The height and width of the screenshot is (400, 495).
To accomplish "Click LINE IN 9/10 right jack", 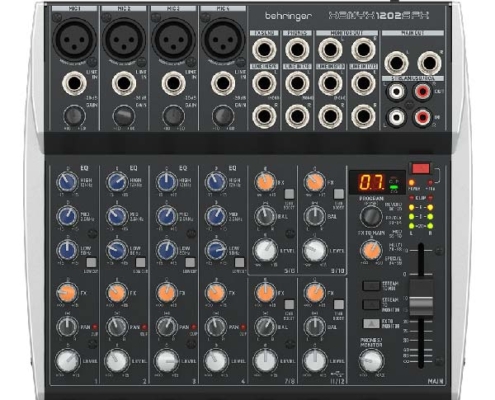I will (x=330, y=116).
